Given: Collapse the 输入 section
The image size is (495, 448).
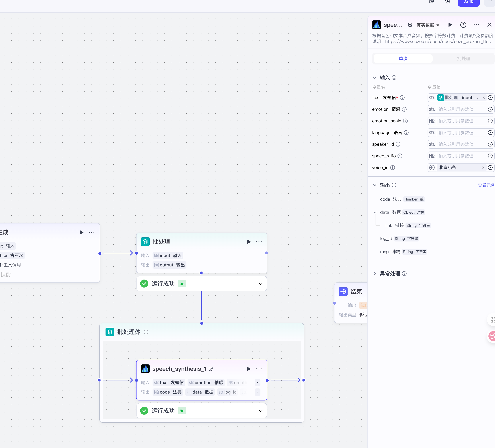Looking at the screenshot, I should pyautogui.click(x=375, y=78).
